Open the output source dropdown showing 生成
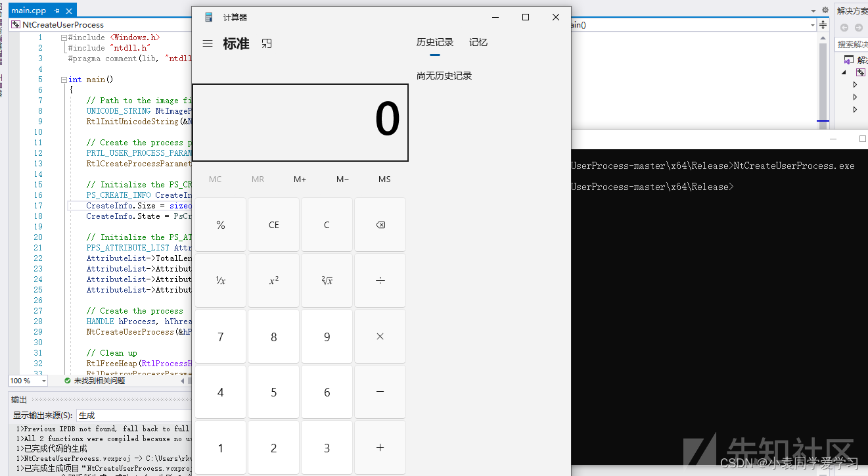868x476 pixels. (x=133, y=416)
